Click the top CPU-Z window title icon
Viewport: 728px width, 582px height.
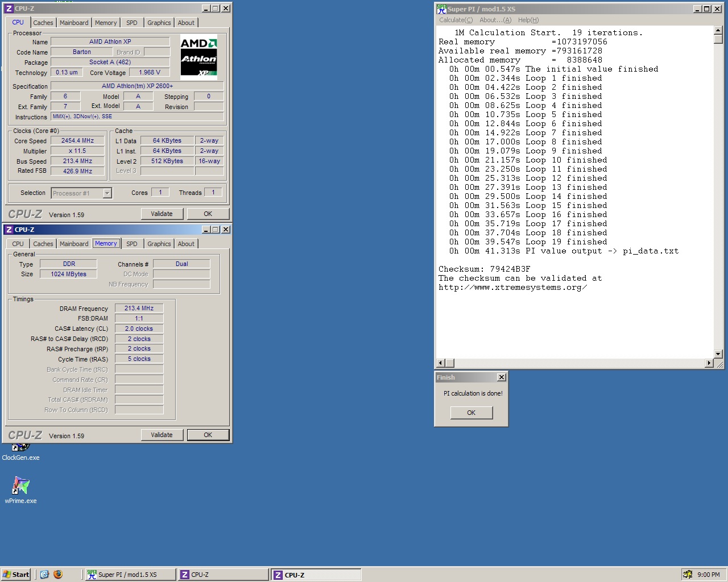9,9
